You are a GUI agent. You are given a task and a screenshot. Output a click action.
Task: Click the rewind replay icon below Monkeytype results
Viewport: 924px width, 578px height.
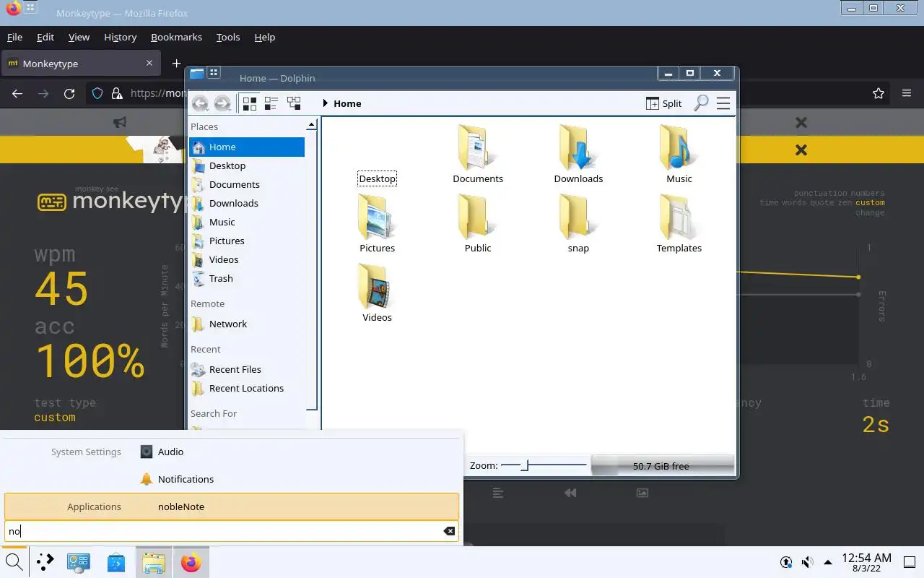coord(570,493)
